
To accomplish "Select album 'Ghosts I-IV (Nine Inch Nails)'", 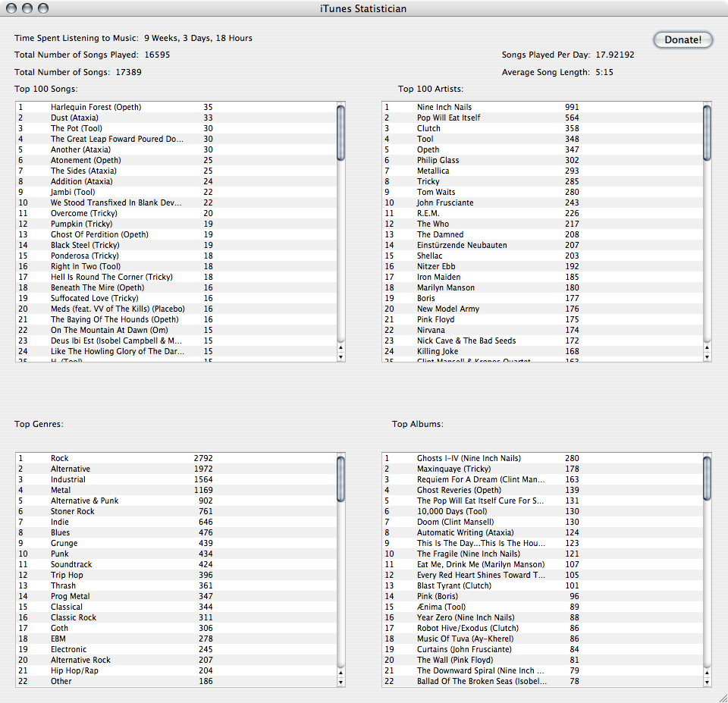I will [542, 458].
